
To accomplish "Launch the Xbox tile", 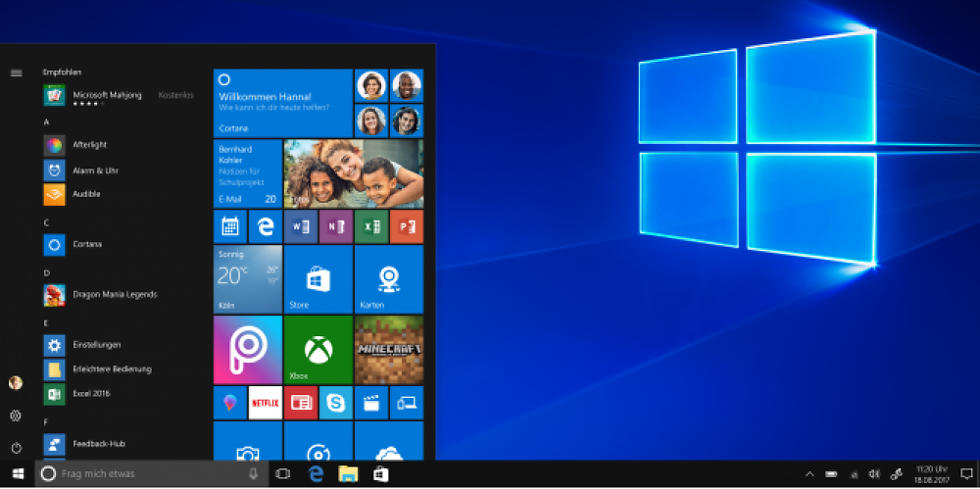I will [318, 350].
